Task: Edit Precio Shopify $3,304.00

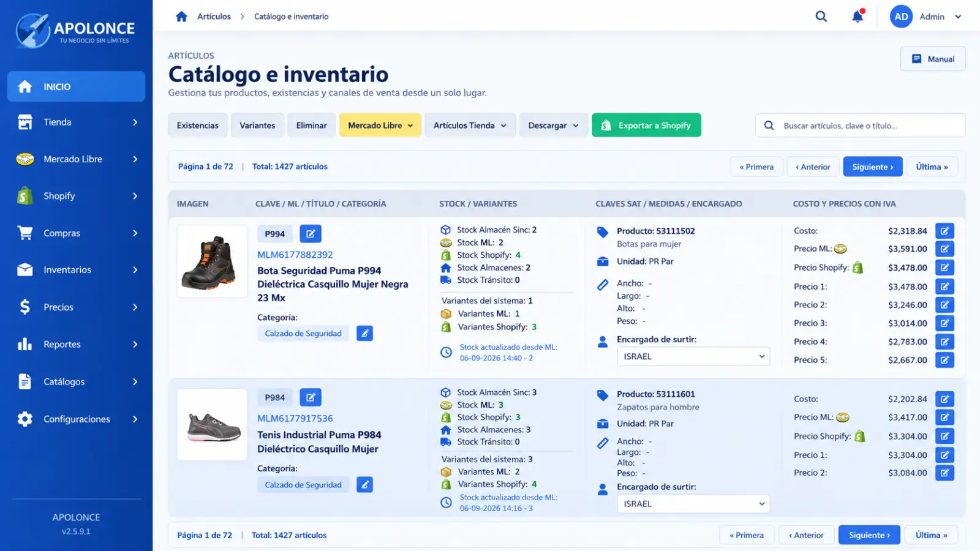Action: (944, 437)
